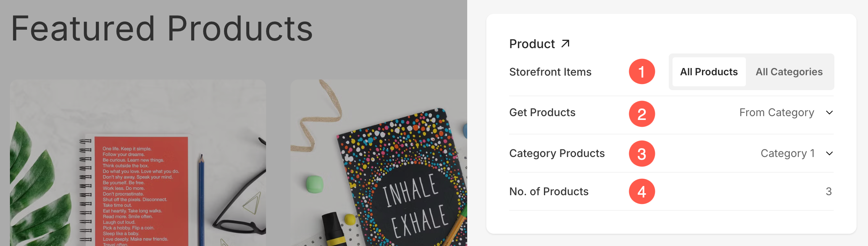Screen dimensions: 868x246
Task: Click red numbered badge 1
Action: coord(642,71)
